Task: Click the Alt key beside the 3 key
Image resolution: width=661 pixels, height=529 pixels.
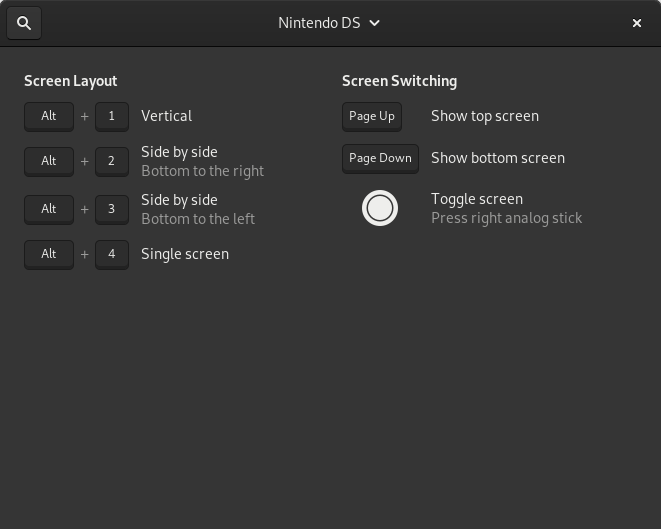Action: click(x=49, y=209)
